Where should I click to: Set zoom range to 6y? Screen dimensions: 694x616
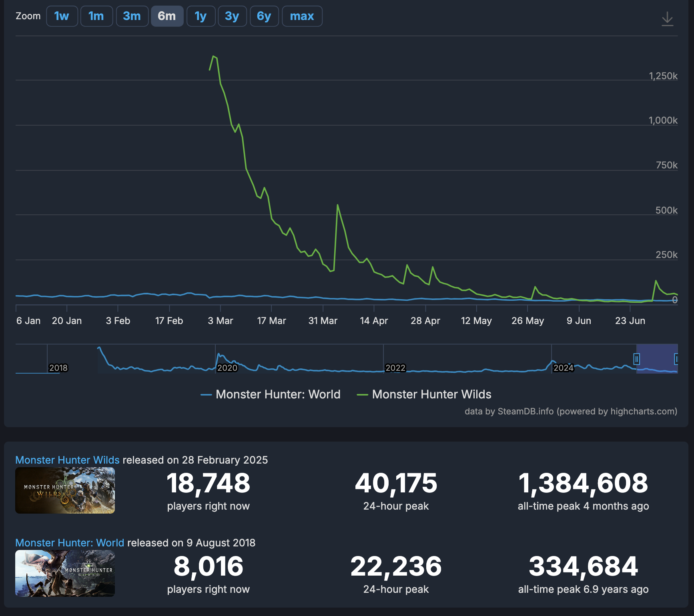coord(264,16)
